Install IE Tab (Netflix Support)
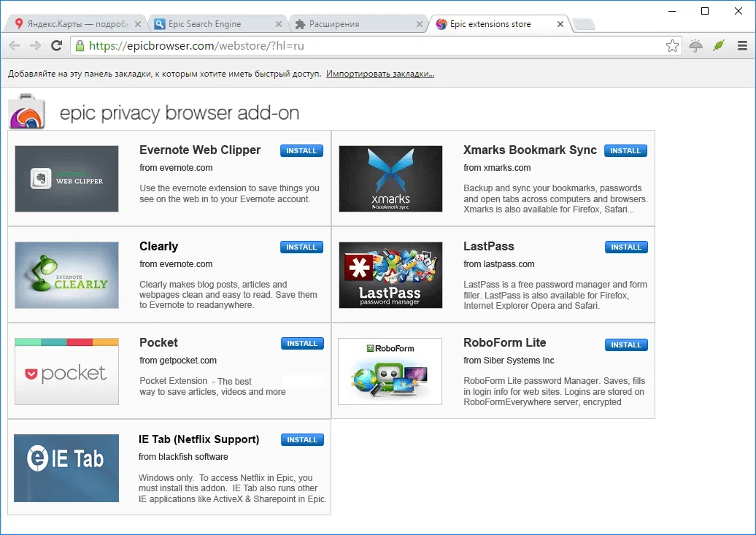This screenshot has width=756, height=535. pyautogui.click(x=302, y=439)
